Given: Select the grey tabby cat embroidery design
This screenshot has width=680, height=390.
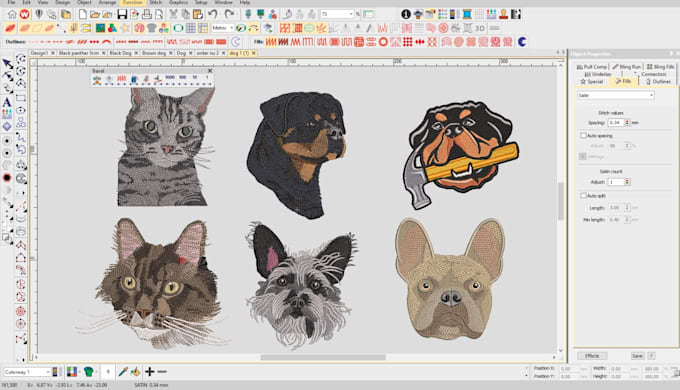Looking at the screenshot, I should tap(165, 147).
